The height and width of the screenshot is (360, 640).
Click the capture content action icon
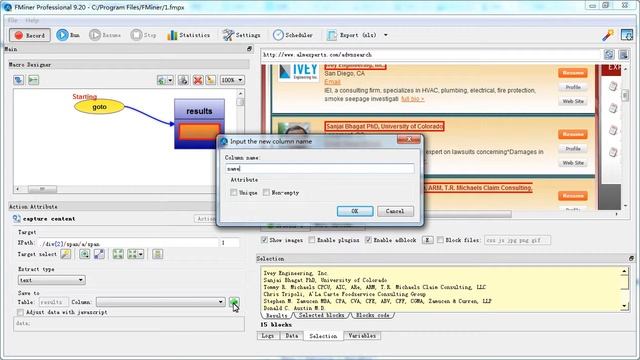pyautogui.click(x=16, y=219)
